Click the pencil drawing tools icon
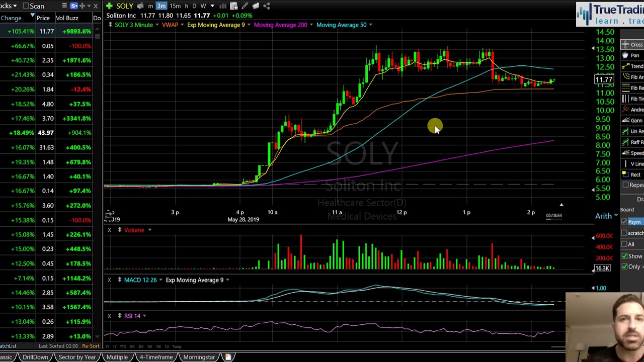Image resolution: width=644 pixels, height=362 pixels. click(x=245, y=6)
